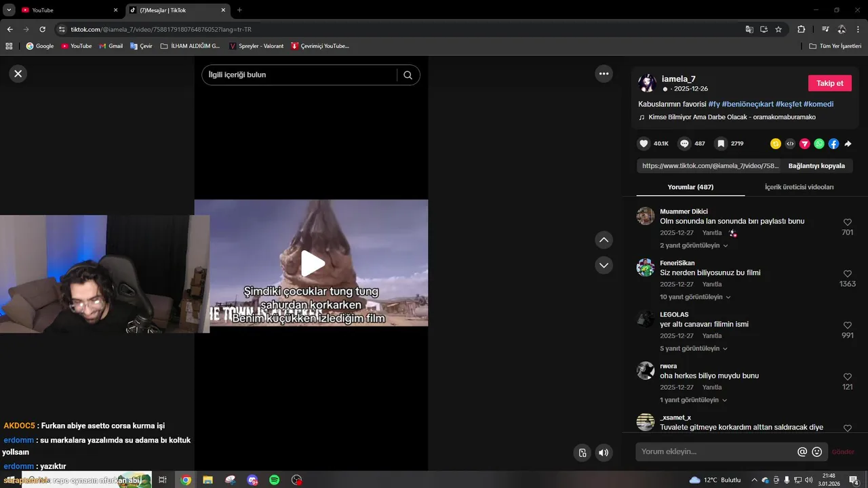Open the emoji picker in comment box
Screen dimensions: 868x488
click(817, 452)
